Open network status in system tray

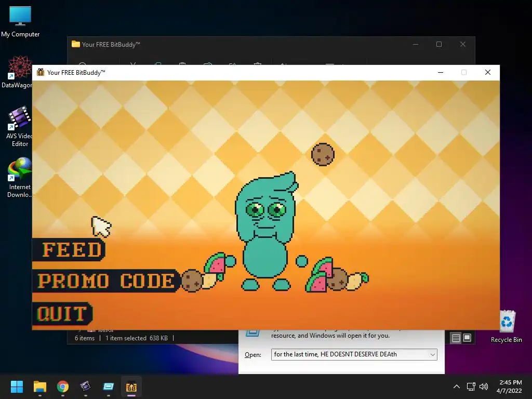[x=471, y=387]
